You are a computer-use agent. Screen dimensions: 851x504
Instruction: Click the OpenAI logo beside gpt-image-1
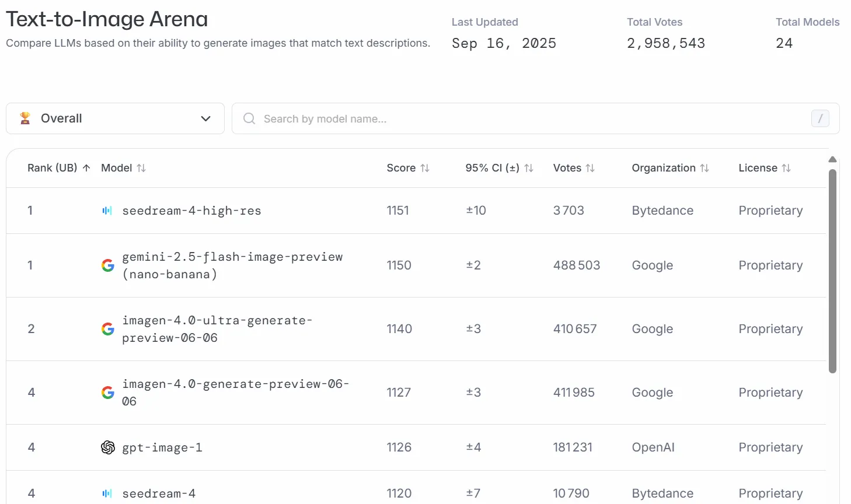point(108,447)
